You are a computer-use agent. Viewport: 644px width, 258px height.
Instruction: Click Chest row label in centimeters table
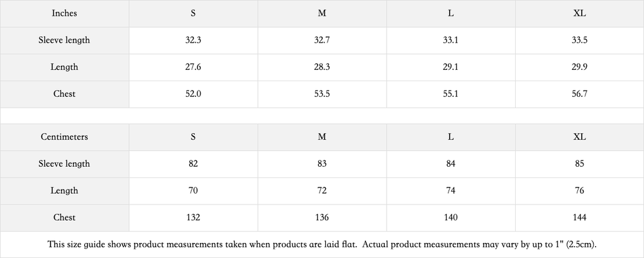click(x=65, y=218)
